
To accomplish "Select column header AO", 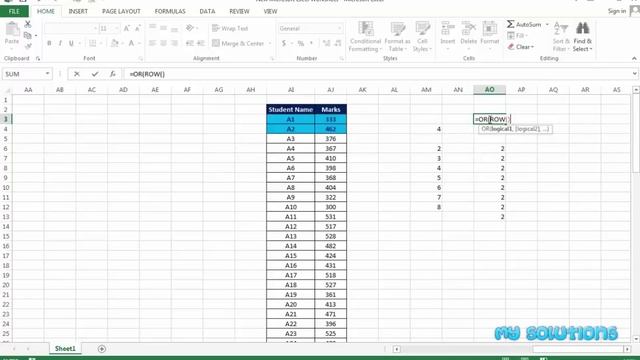I will click(x=489, y=89).
